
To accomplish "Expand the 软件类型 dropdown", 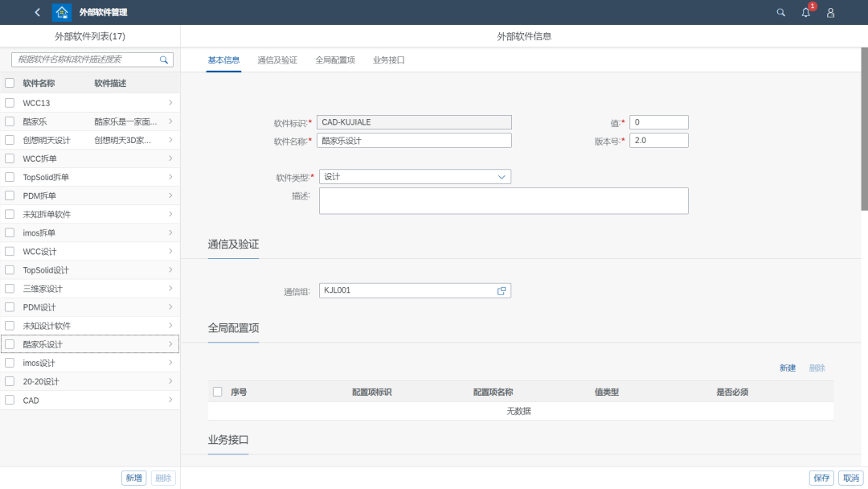I will pos(502,177).
